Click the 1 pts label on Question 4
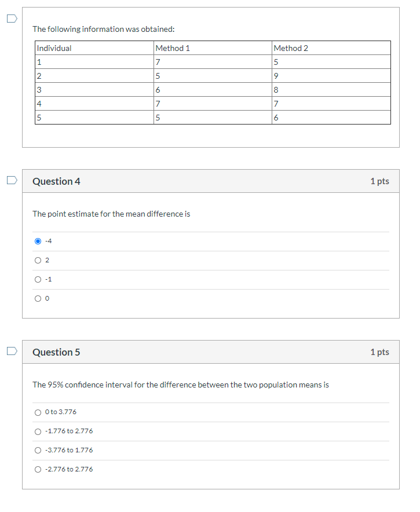 pos(379,181)
